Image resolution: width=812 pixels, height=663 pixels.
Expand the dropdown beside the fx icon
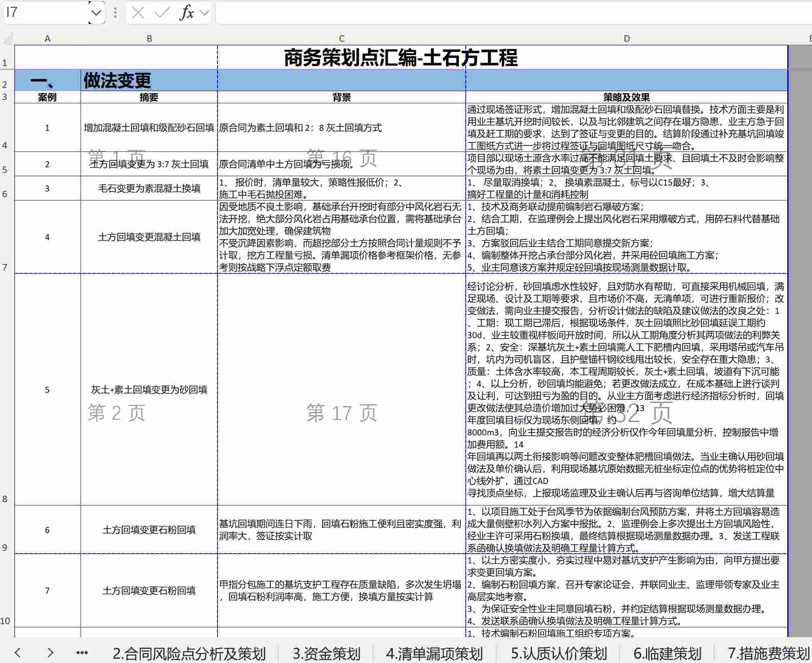[205, 13]
